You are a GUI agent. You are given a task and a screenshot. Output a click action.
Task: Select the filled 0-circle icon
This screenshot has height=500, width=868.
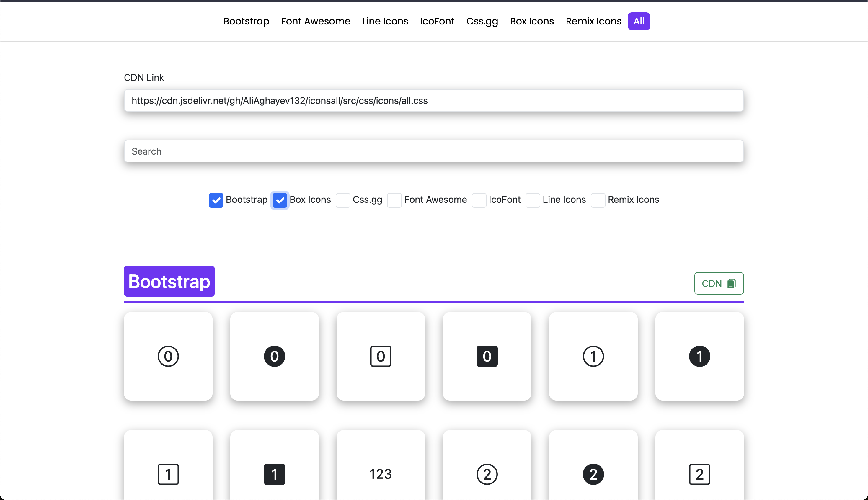[274, 356]
